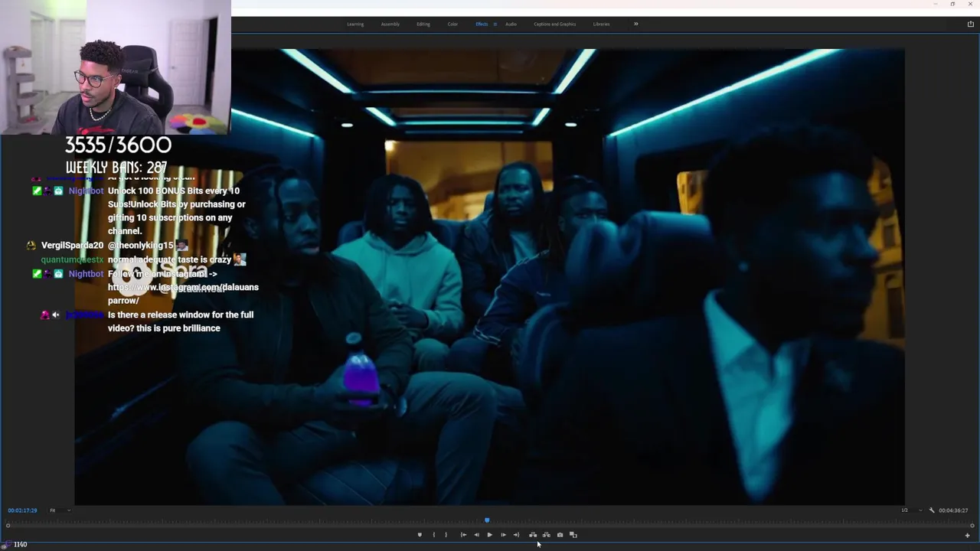Show more workspaces via double chevron

pyautogui.click(x=635, y=24)
